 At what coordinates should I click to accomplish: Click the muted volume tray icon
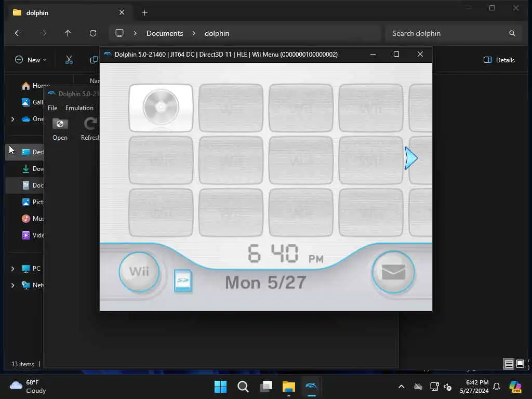pyautogui.click(x=448, y=387)
